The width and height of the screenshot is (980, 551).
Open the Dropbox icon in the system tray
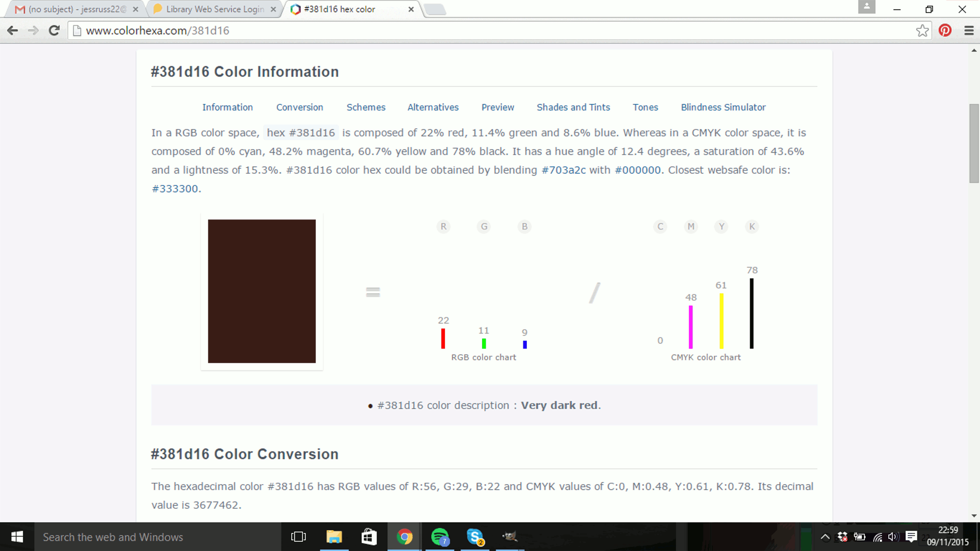tap(842, 537)
